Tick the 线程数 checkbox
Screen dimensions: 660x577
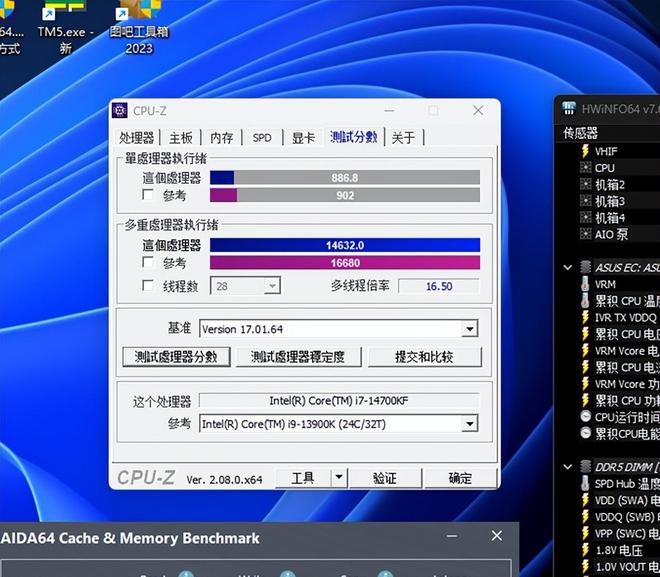coord(148,286)
